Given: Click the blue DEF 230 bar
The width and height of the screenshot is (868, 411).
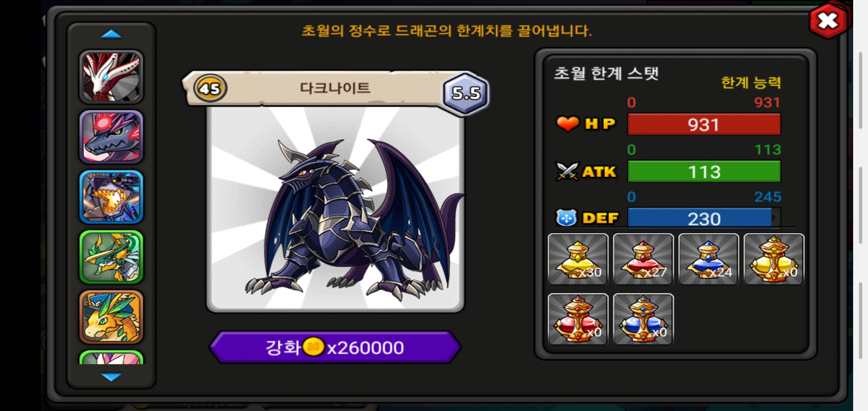Looking at the screenshot, I should [x=704, y=218].
